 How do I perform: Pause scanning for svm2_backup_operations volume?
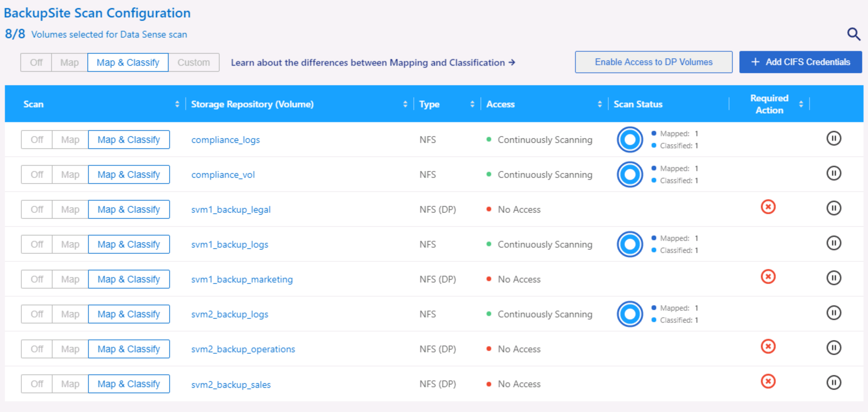click(834, 348)
